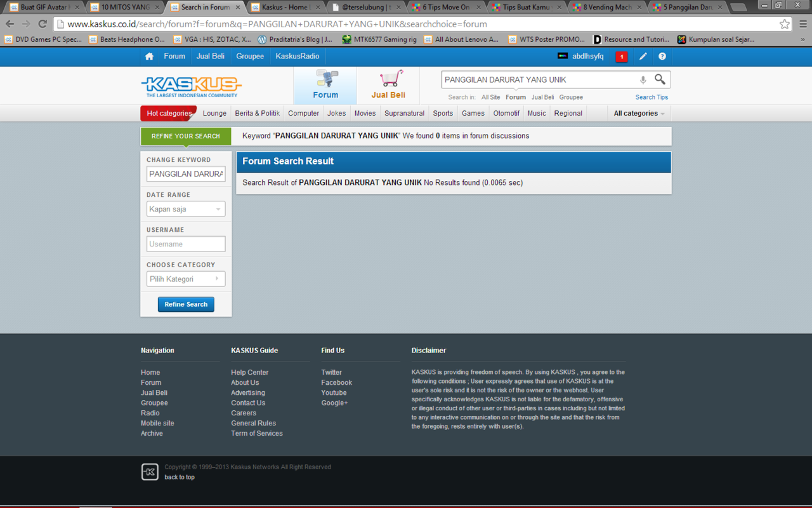Open Help Center footer link
The width and height of the screenshot is (812, 508).
tap(249, 373)
